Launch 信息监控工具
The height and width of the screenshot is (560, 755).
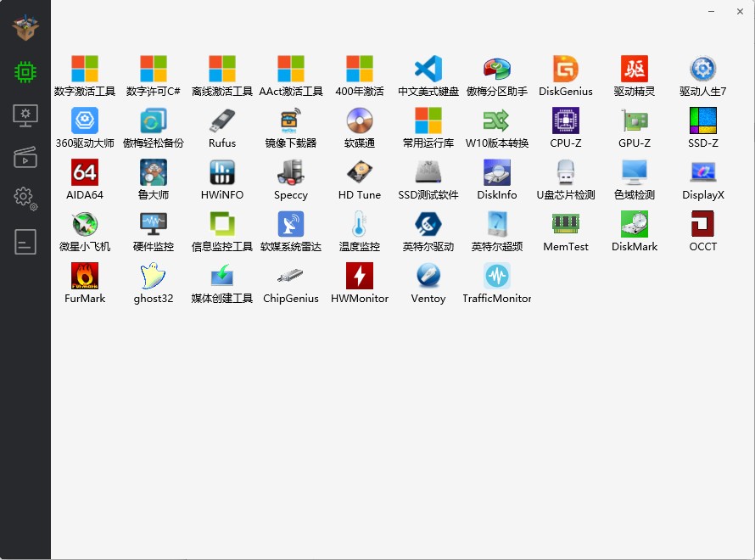coord(222,232)
